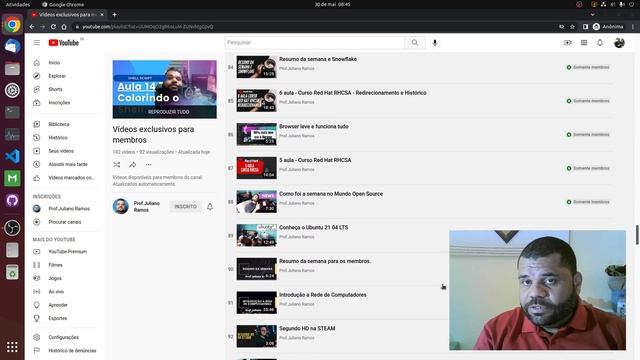Open OBS Studio from dock
This screenshot has height=360, width=640.
(x=12, y=228)
